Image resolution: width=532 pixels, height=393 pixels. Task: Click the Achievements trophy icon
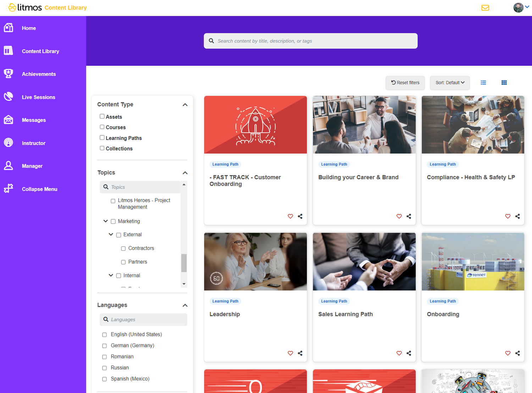click(x=9, y=74)
